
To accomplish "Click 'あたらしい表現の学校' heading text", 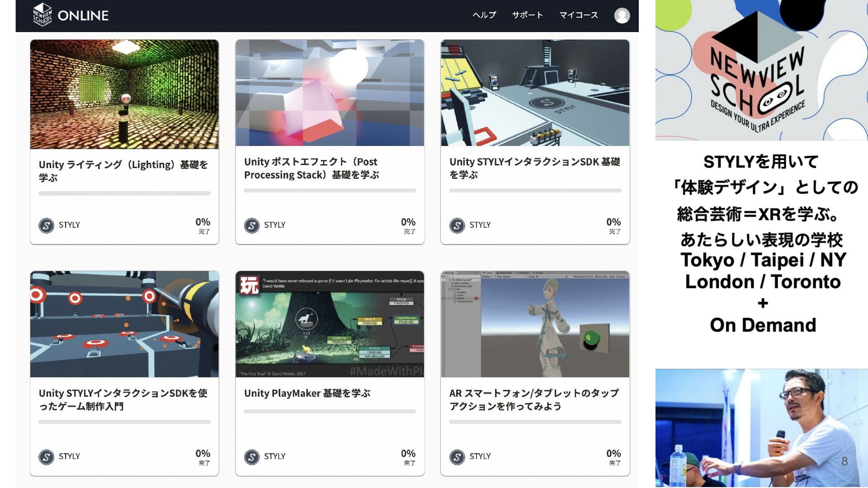I will coord(762,239).
